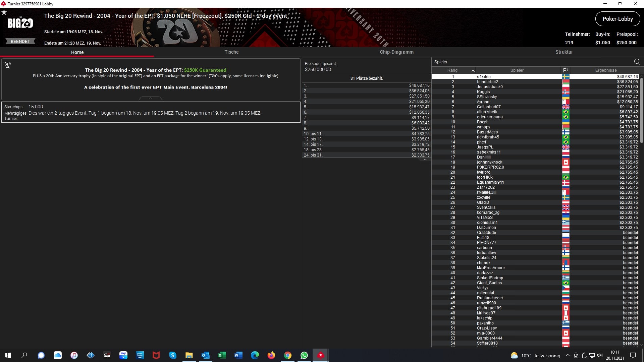Open File Explorer from taskbar

(189, 355)
